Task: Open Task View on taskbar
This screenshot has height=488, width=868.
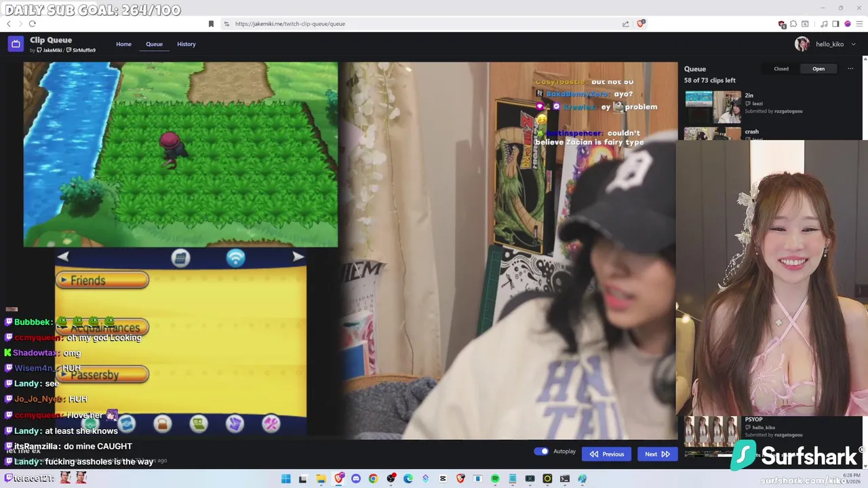Action: click(302, 479)
